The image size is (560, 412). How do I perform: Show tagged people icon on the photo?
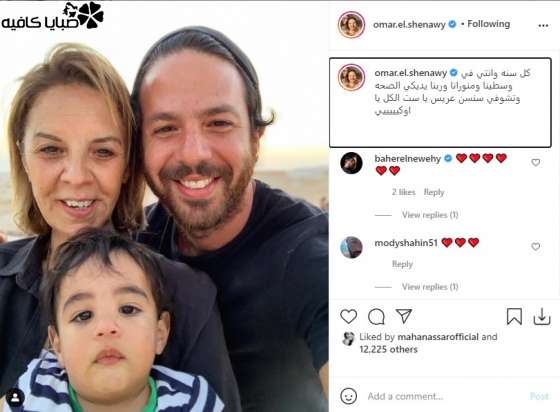[15, 398]
